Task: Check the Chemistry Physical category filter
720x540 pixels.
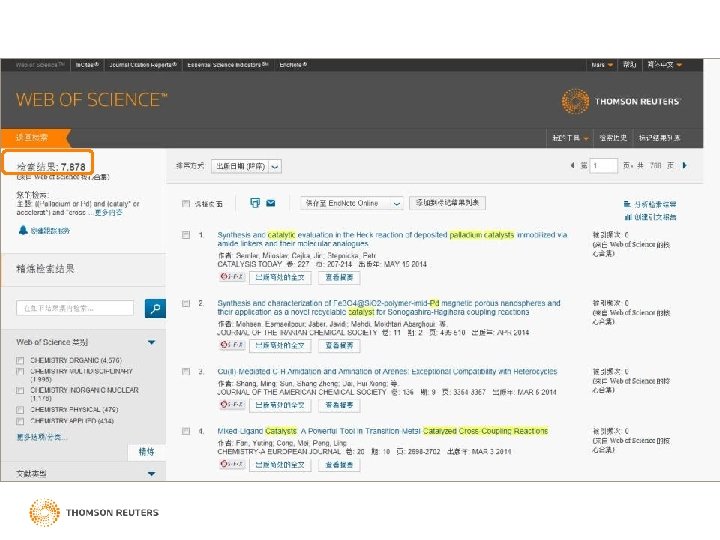Action: [20, 410]
